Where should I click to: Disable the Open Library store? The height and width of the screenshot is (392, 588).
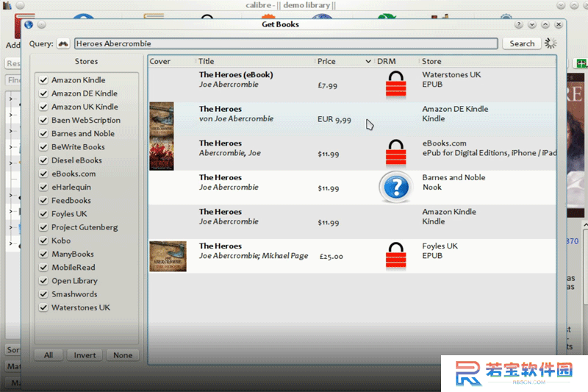coord(43,281)
